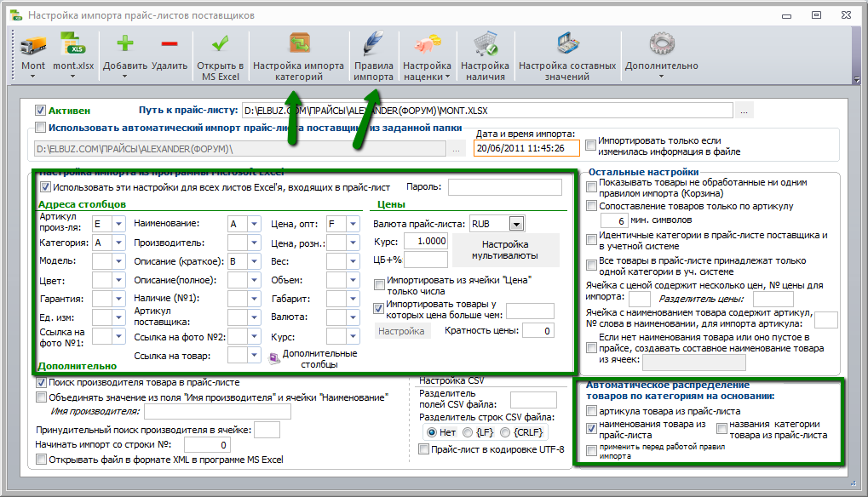Toggle Импортировать товары у которых цена больше checkbox

(x=379, y=308)
